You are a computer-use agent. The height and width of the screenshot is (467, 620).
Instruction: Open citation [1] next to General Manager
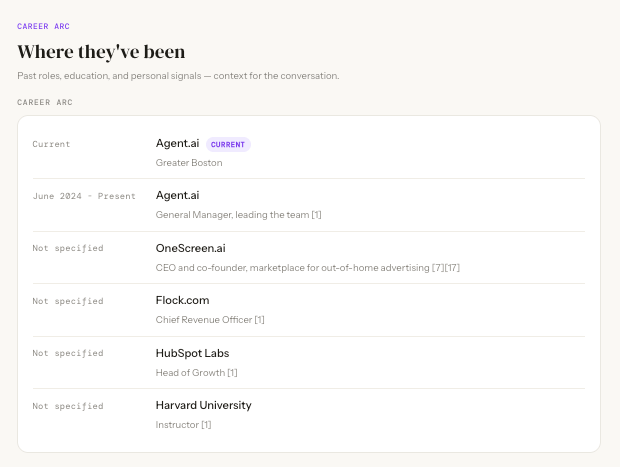(316, 215)
